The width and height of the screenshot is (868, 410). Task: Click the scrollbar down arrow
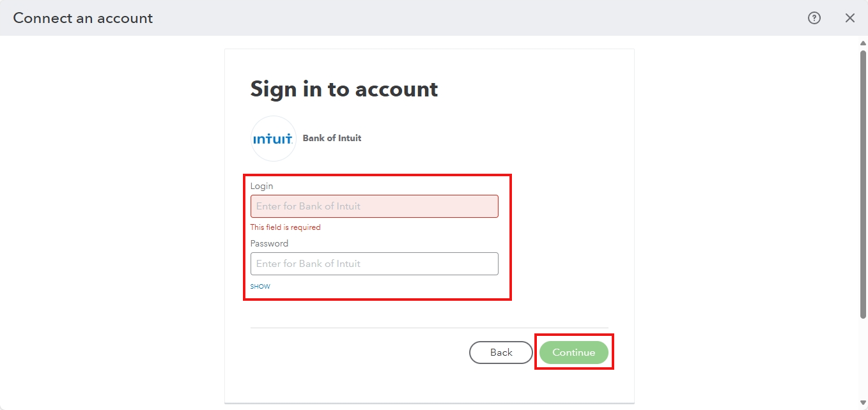[863, 402]
